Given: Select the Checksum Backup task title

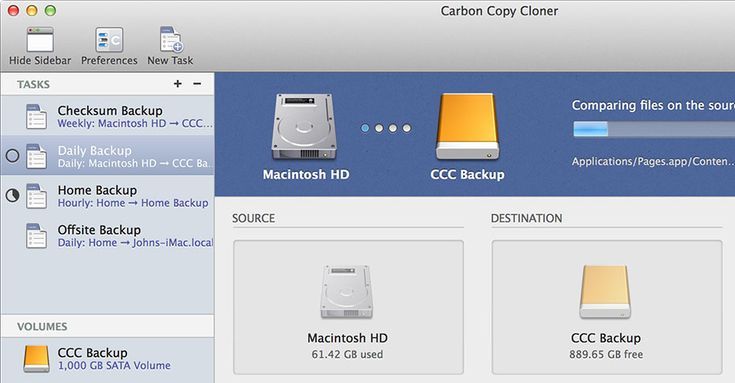Looking at the screenshot, I should pos(110,111).
